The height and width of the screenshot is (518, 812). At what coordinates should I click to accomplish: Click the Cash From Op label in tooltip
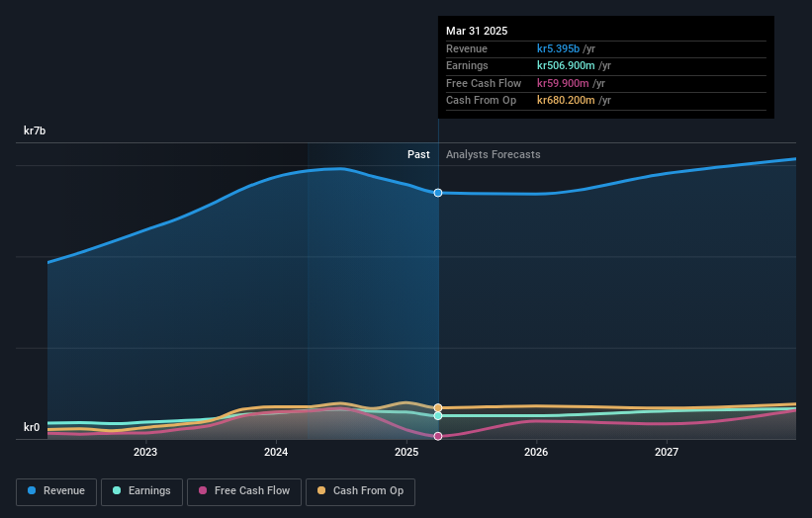pyautogui.click(x=481, y=101)
